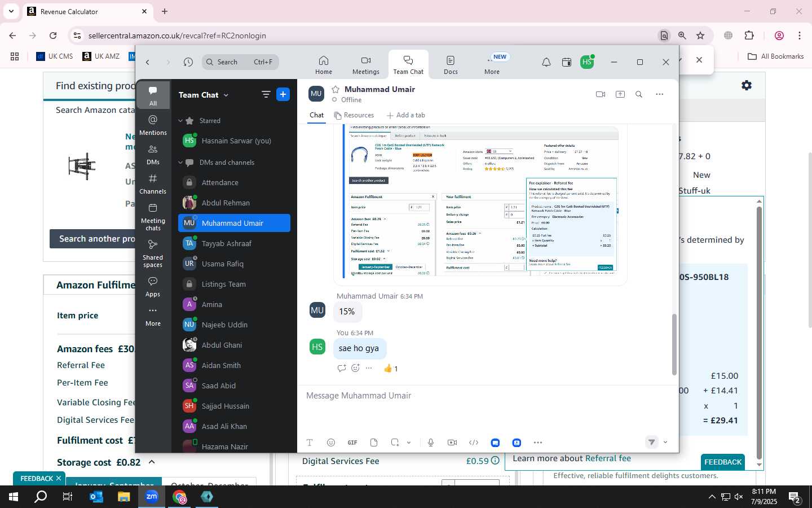Open chat header three-dot more options
Viewport: 812px width, 508px height.
(659, 94)
